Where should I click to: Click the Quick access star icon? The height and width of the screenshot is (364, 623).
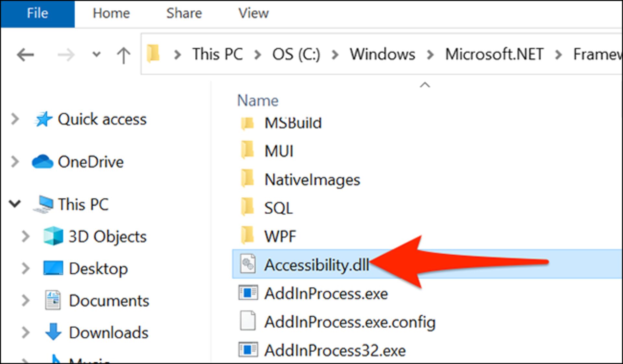click(x=43, y=119)
